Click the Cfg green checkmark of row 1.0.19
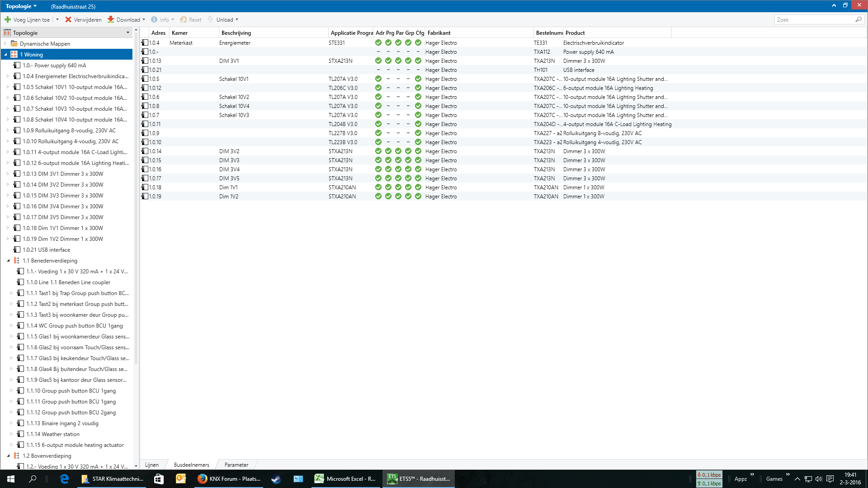 [418, 196]
